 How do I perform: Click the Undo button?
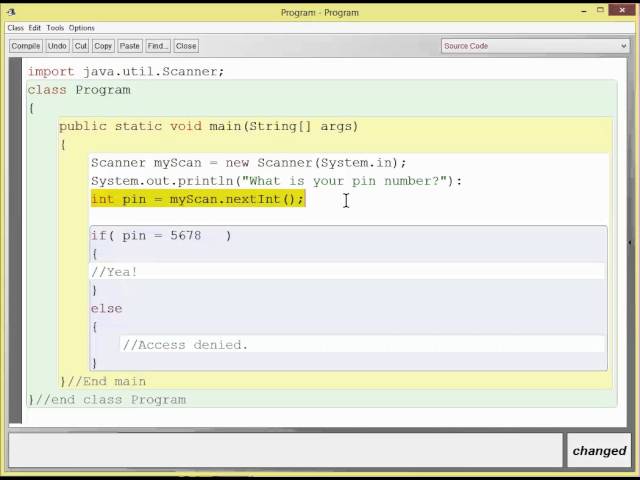tap(57, 46)
